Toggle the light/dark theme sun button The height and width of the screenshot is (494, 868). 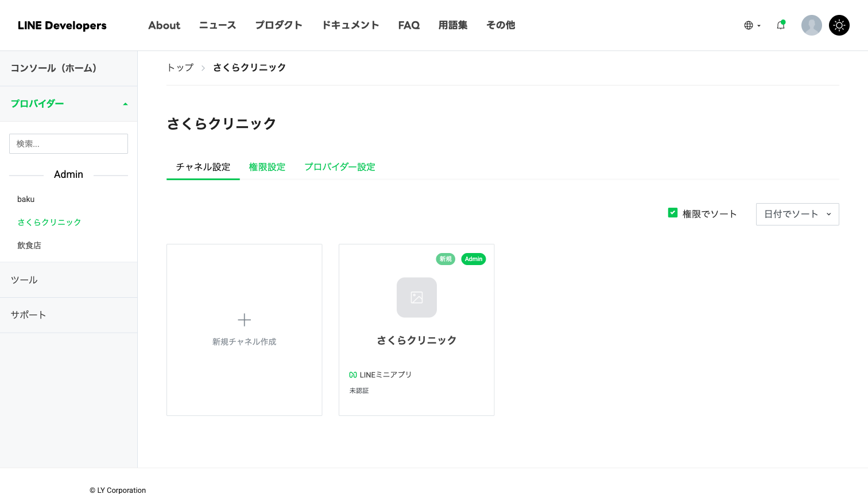(839, 25)
